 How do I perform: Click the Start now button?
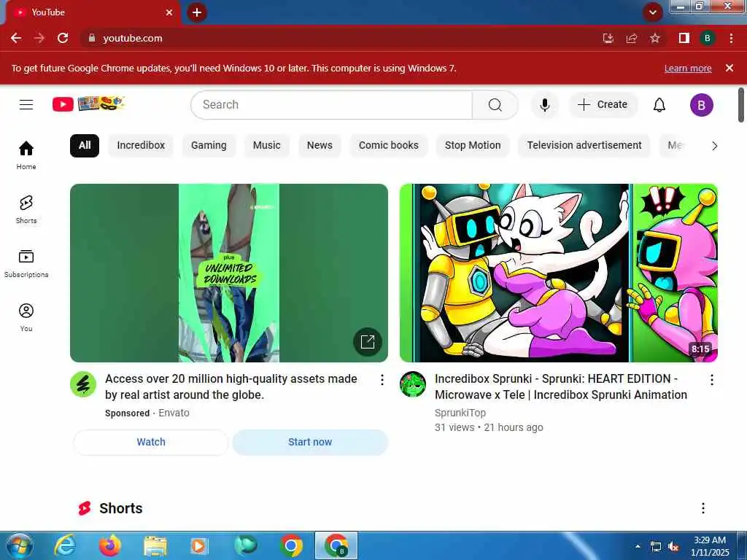(x=309, y=442)
